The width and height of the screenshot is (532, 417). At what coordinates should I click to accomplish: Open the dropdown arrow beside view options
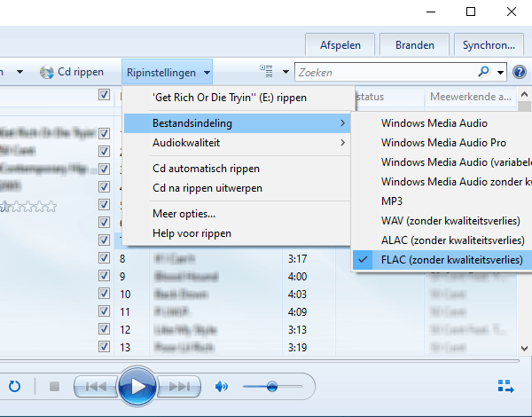point(285,72)
